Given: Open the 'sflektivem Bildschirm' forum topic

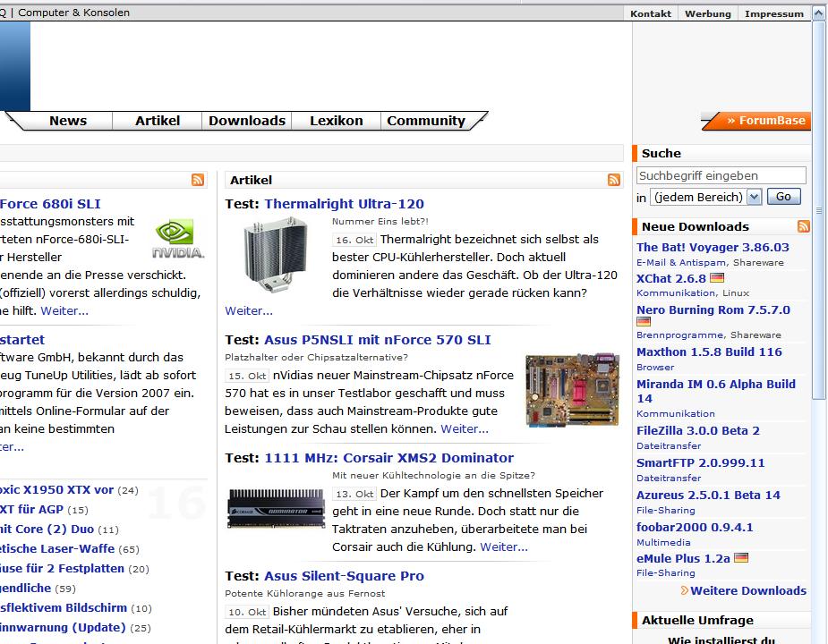Looking at the screenshot, I should click(64, 608).
